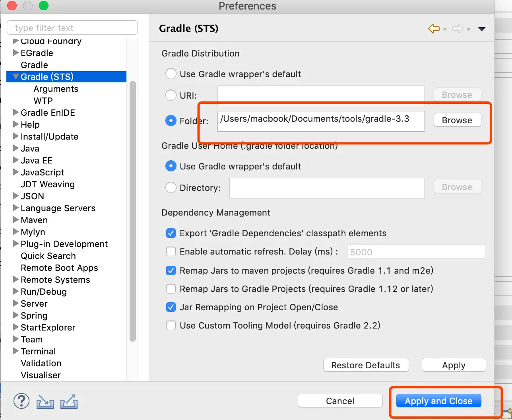Uncheck Jar Remapping on Project Open/Close
The height and width of the screenshot is (420, 512).
tap(171, 307)
